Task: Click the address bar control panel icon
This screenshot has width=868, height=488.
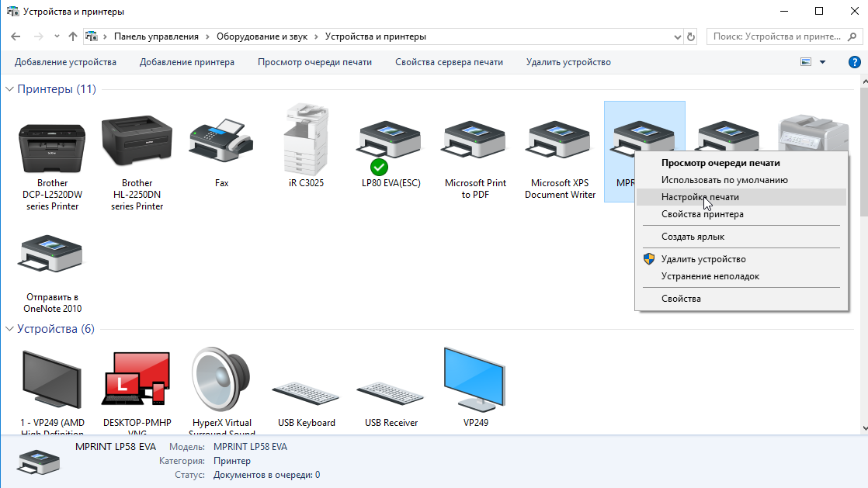Action: click(x=92, y=36)
